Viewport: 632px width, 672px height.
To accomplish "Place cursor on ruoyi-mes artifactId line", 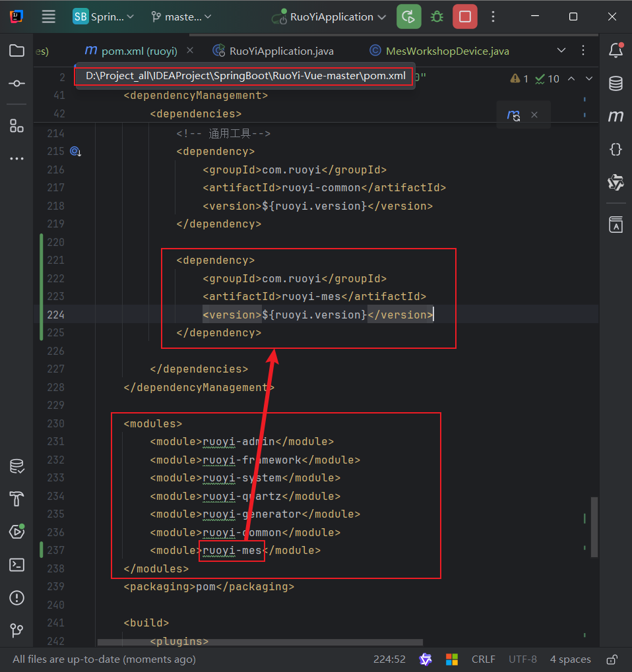I will pyautogui.click(x=314, y=297).
